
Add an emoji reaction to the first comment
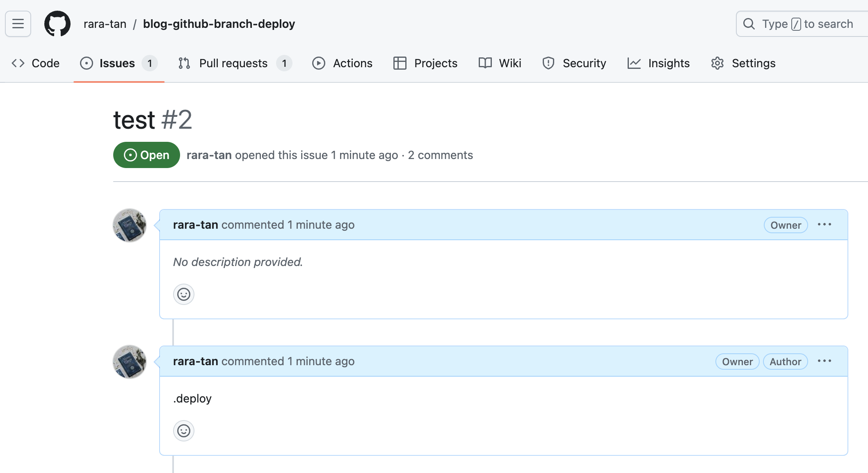(183, 294)
